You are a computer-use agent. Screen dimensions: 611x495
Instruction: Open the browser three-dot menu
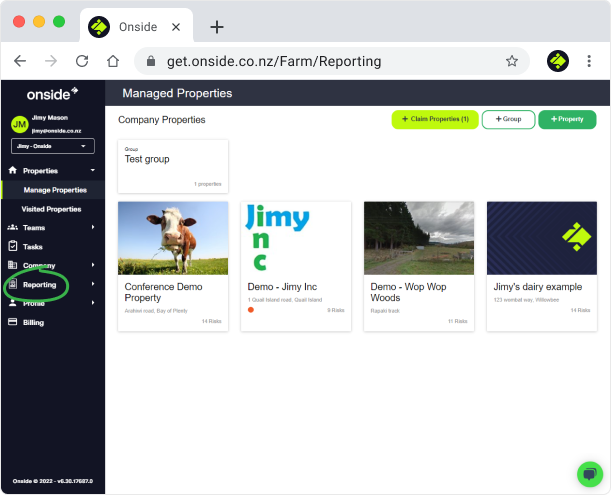[x=589, y=61]
